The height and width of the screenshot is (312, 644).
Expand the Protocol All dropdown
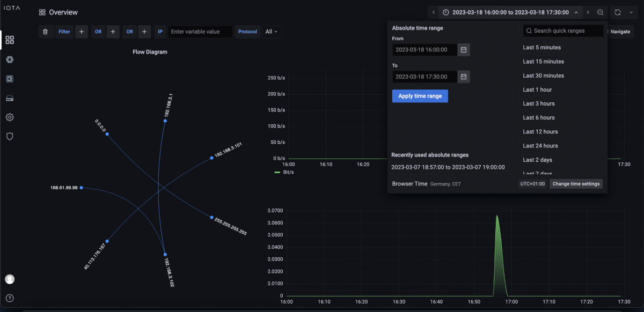point(272,32)
